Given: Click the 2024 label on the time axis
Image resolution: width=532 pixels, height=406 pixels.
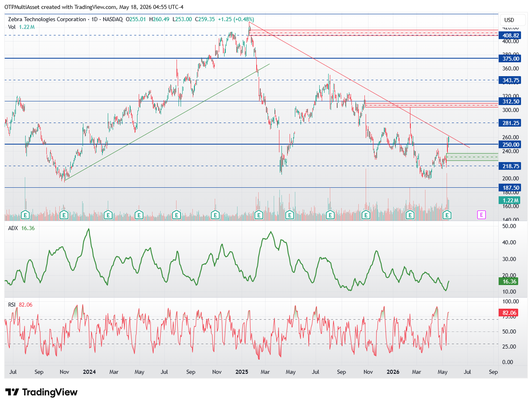Looking at the screenshot, I should point(89,372).
